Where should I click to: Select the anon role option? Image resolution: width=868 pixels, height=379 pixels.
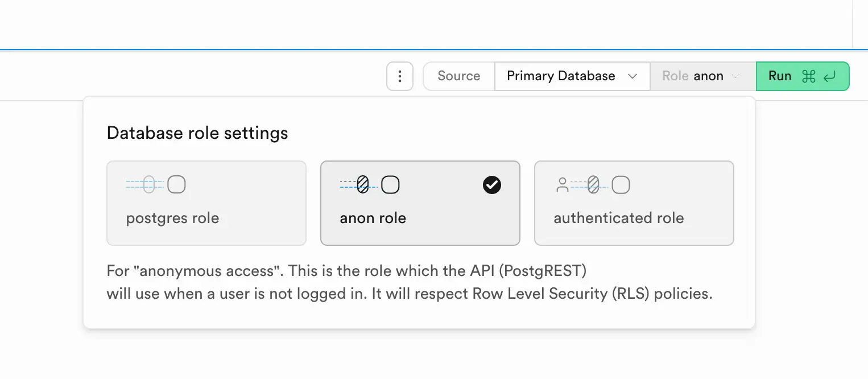420,203
